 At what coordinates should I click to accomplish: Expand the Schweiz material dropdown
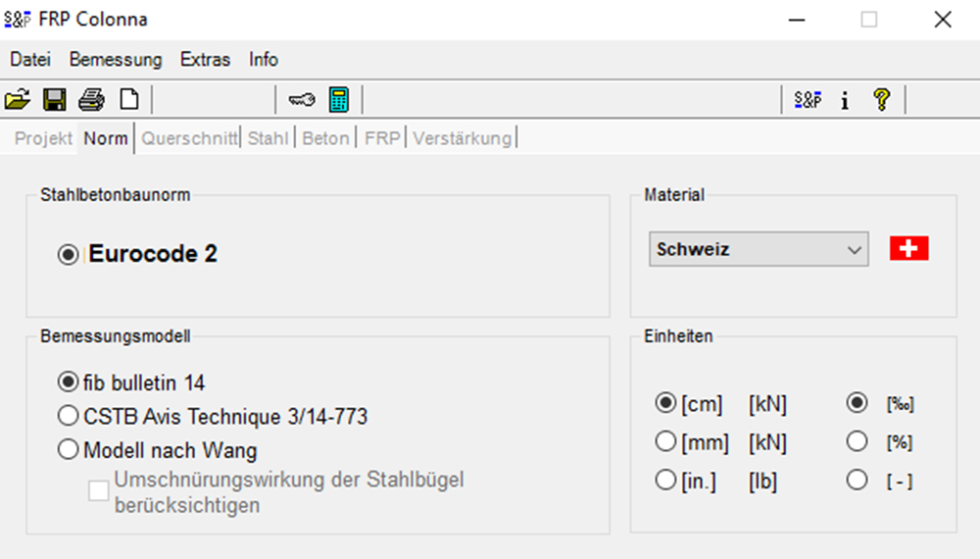(x=759, y=249)
